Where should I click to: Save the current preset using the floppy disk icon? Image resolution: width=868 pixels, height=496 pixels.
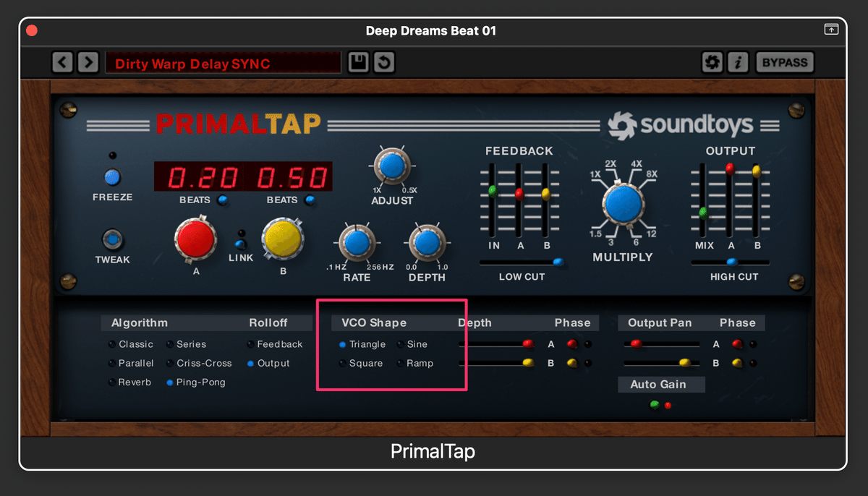[x=357, y=62]
